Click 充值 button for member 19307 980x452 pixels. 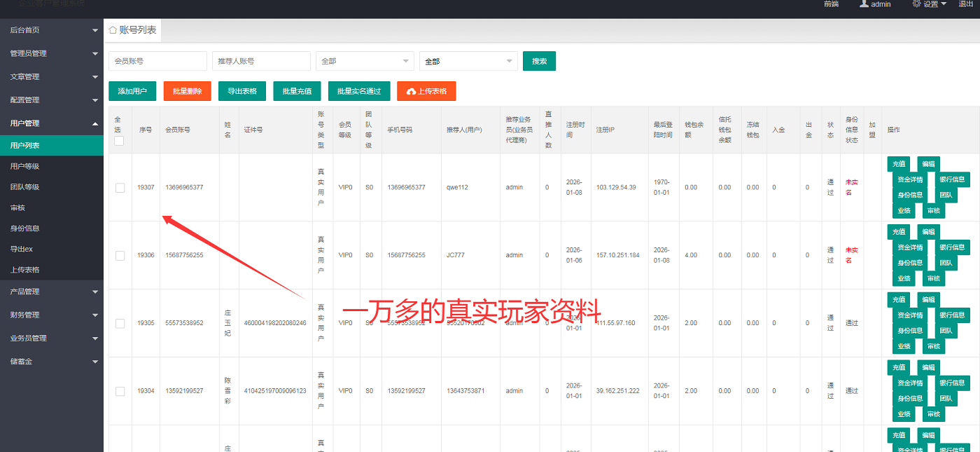(x=899, y=164)
